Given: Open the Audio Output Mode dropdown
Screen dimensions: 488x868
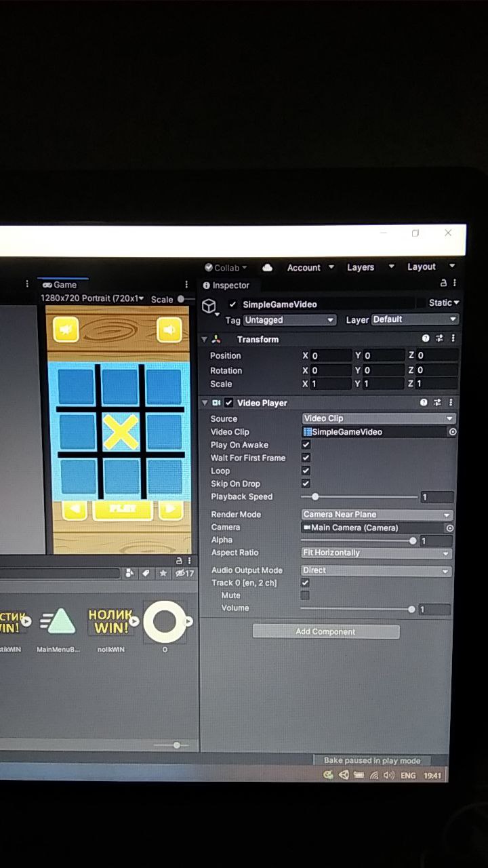Looking at the screenshot, I should pos(376,570).
